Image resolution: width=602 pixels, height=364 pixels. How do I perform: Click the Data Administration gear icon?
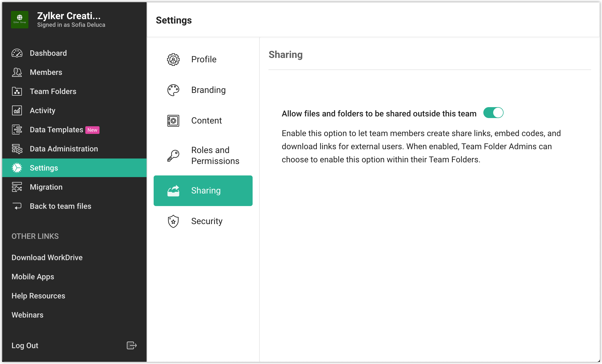tap(17, 149)
